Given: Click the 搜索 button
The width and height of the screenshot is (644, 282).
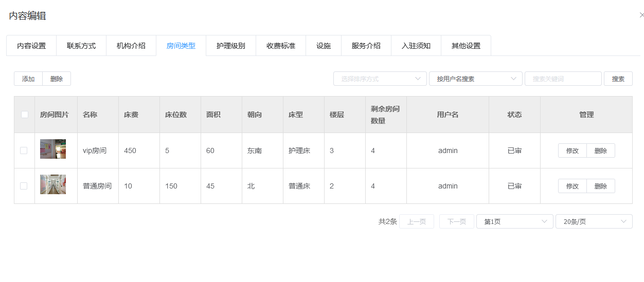Looking at the screenshot, I should point(618,79).
